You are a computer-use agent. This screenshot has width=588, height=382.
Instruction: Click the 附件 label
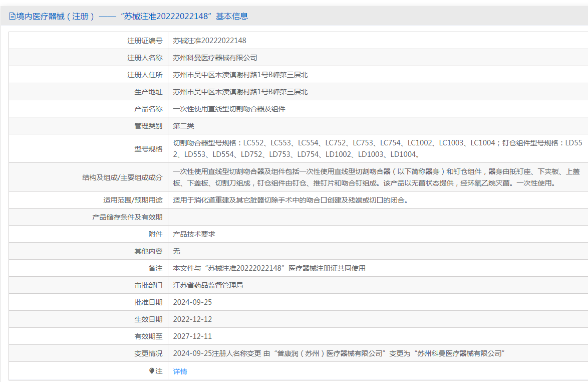[155, 234]
